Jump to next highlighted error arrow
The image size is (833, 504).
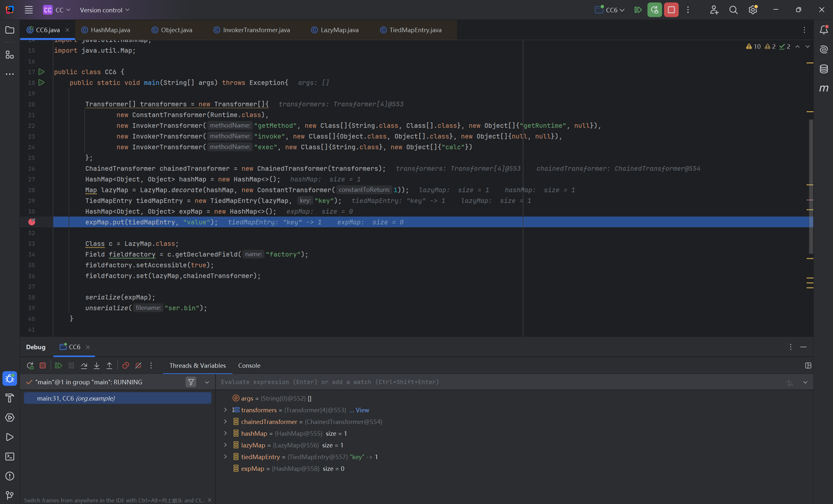(x=808, y=47)
